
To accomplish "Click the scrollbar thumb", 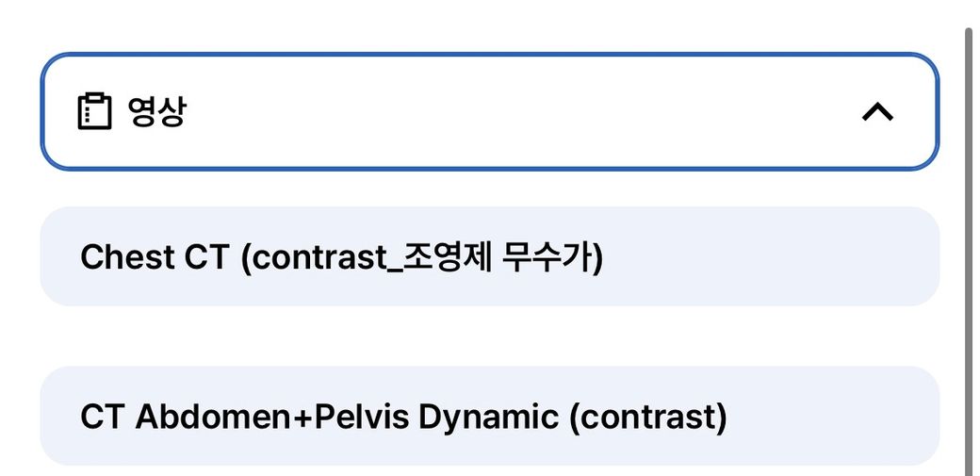I will [968, 245].
